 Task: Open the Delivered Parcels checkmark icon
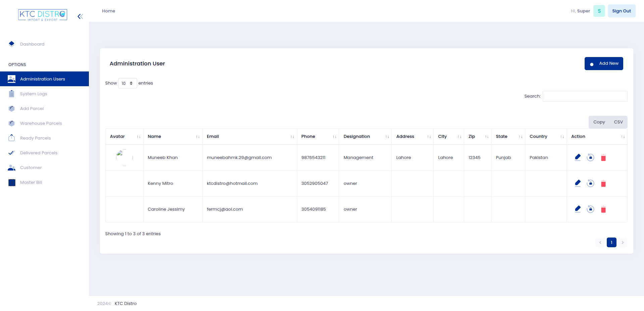[x=11, y=153]
